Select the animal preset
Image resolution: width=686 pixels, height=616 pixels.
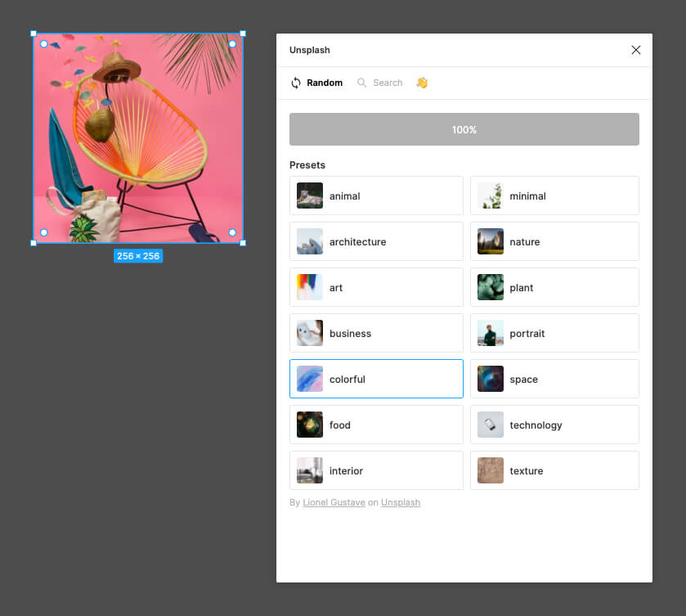(x=376, y=196)
